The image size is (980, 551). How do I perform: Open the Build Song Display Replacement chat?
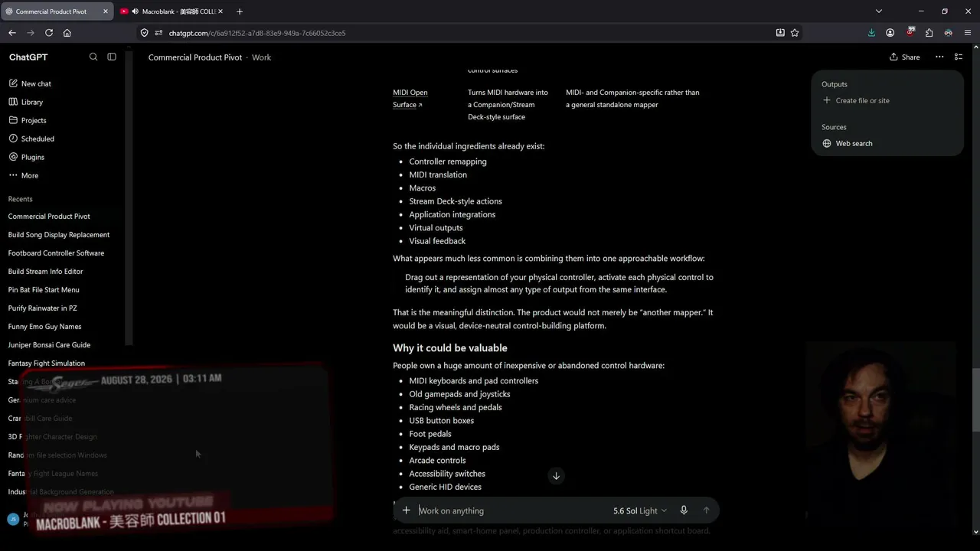tap(59, 235)
